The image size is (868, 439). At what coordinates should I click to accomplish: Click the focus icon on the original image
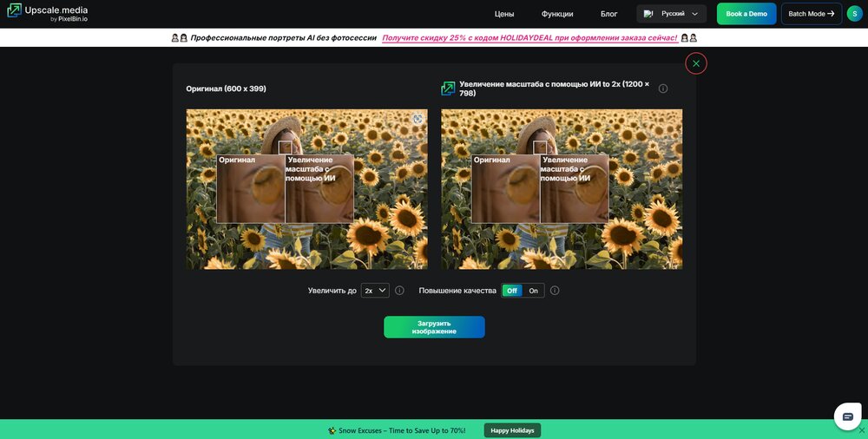[x=418, y=119]
